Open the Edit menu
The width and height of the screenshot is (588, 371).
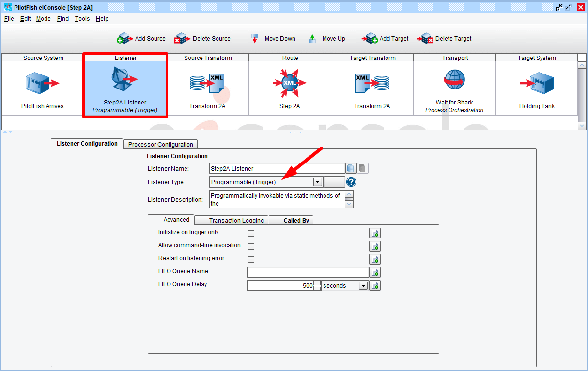tap(25, 19)
